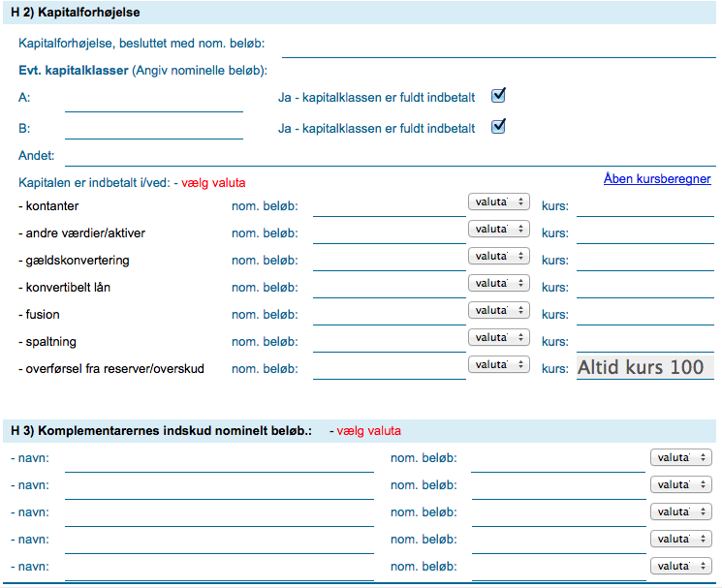This screenshot has width=722, height=588.
Task: Focus gældskonvertering kurs field
Action: coord(645,260)
